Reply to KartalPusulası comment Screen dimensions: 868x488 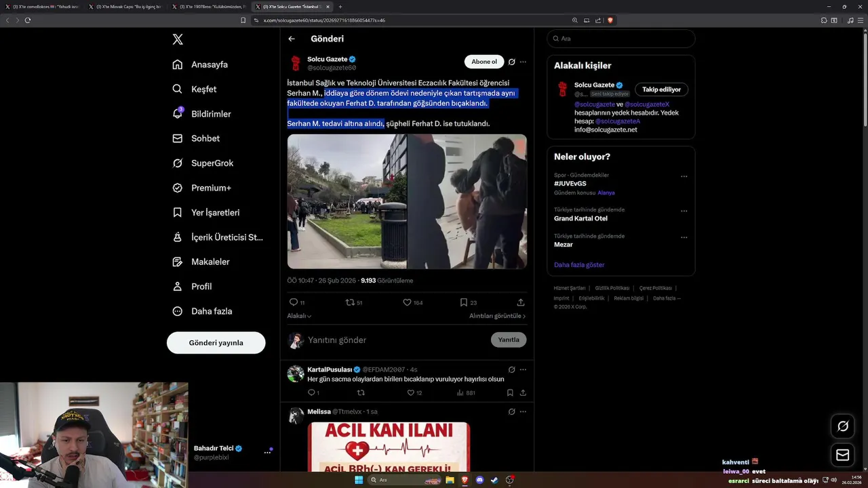click(313, 392)
